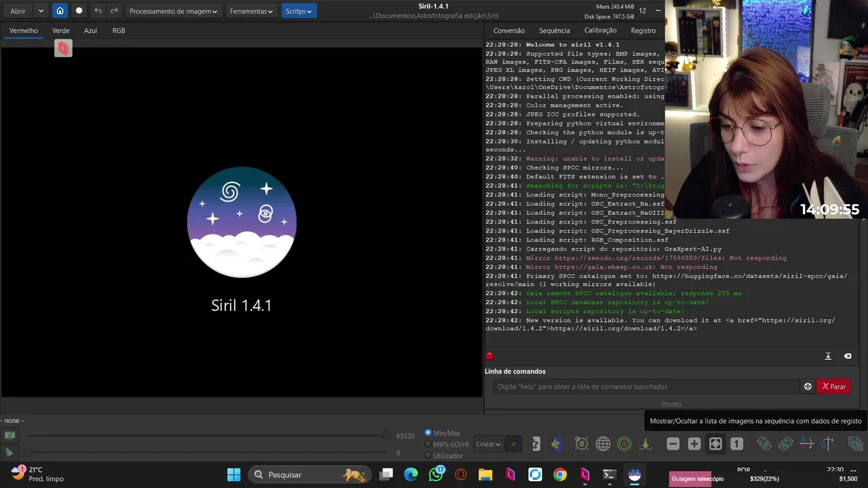The height and width of the screenshot is (488, 868).
Task: Click the rainbow false-color icon
Action: click(513, 444)
